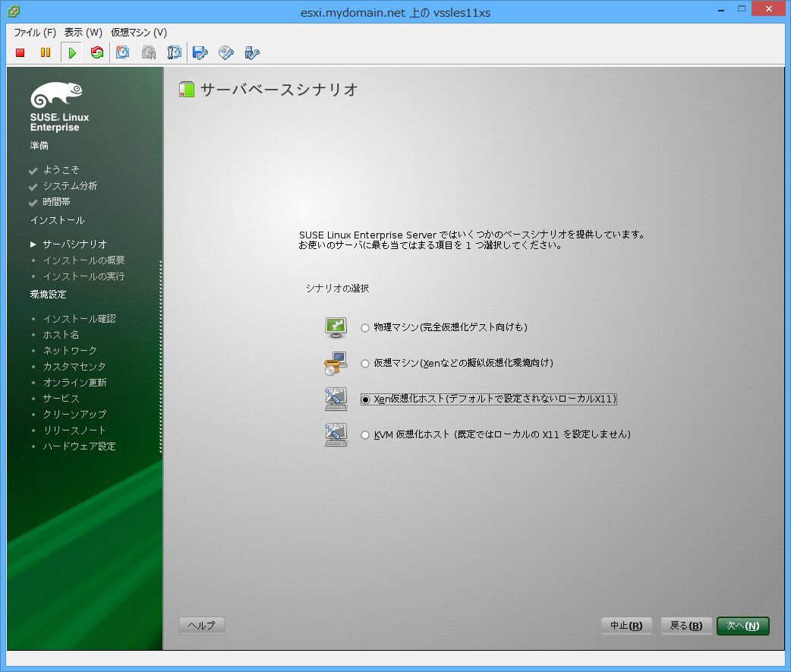Screen dimensions: 791x672
Task: Click the physical machine scenario monitor icon
Action: pos(336,327)
